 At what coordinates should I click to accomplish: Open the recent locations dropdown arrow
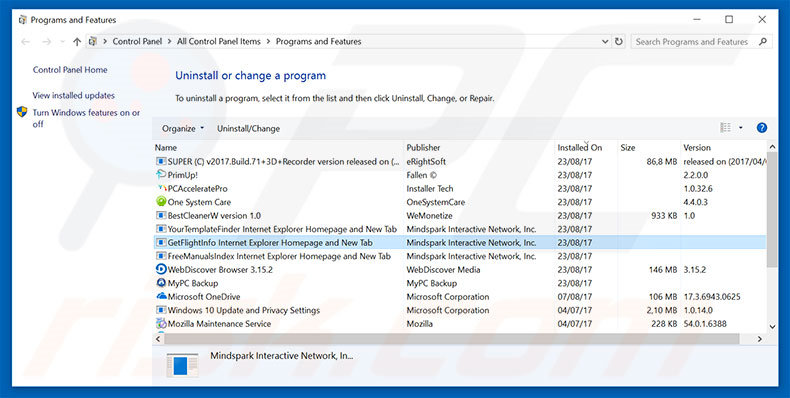(62, 42)
